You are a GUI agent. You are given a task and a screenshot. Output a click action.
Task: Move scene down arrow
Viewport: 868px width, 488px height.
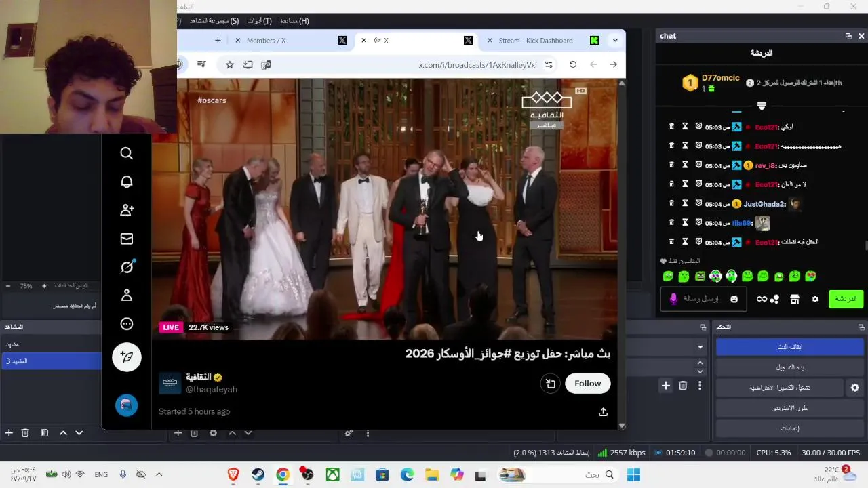coord(79,433)
